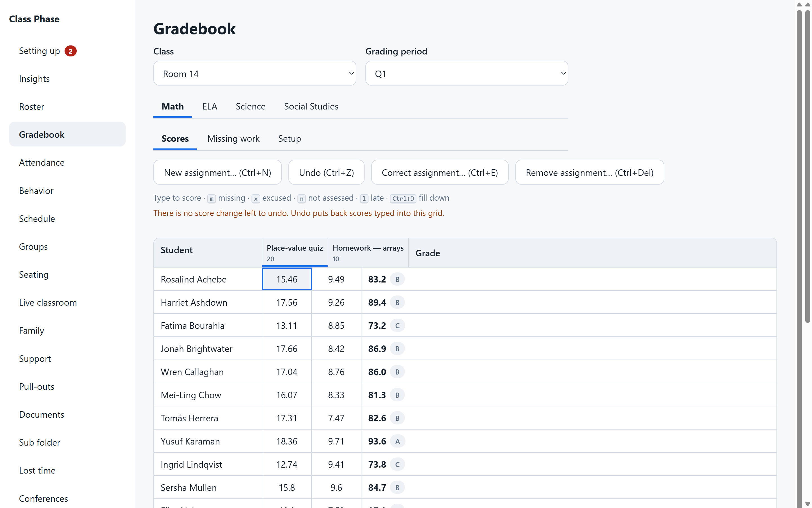Click the A grade badge for Yusuf Karaman
The width and height of the screenshot is (812, 508).
pyautogui.click(x=397, y=441)
